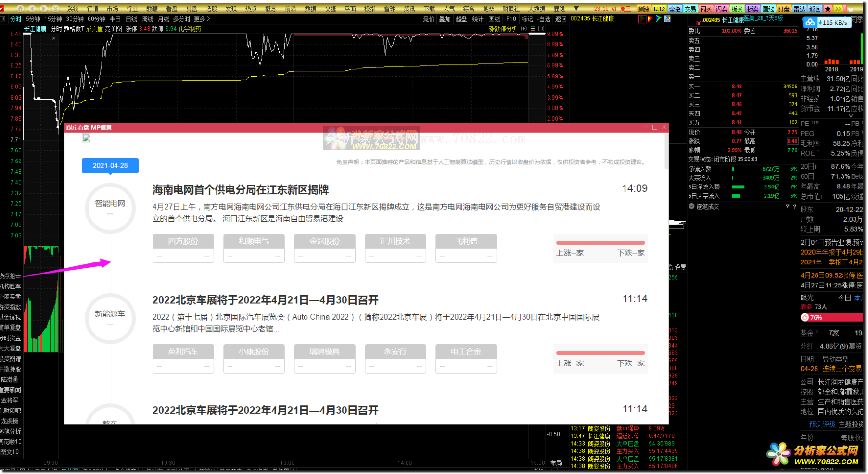Click the red chart icon beside 002435 长江健康
This screenshot has height=474, width=868.
click(642, 19)
